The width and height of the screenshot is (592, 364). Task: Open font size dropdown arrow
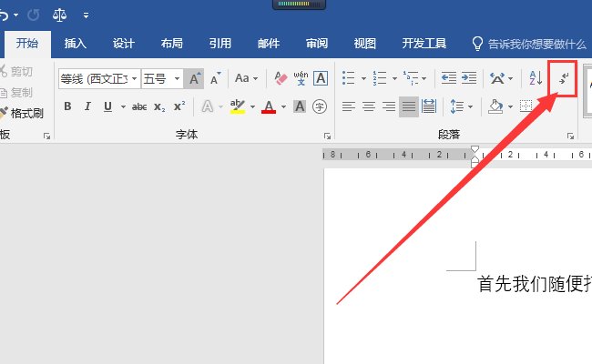(177, 78)
